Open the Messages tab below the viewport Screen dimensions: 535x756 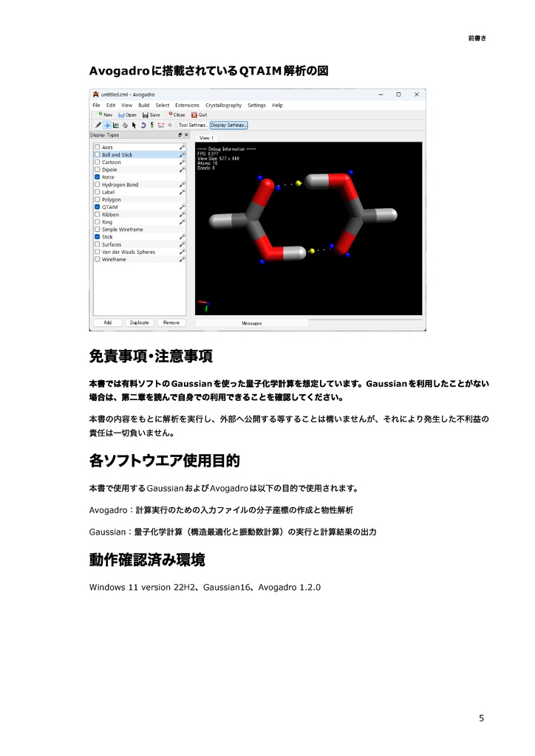pyautogui.click(x=252, y=323)
